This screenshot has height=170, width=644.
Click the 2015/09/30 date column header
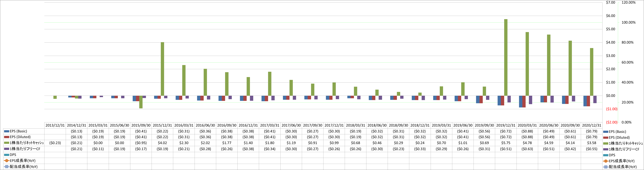tap(141, 125)
